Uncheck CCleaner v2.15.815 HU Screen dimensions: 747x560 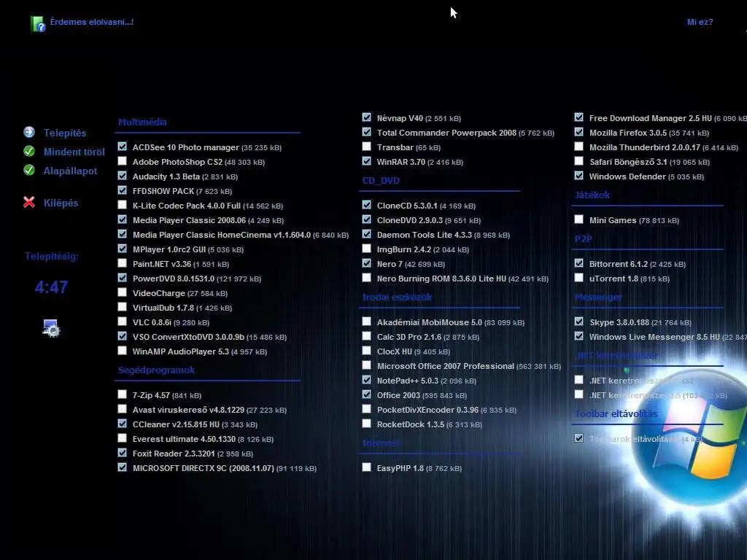point(123,424)
